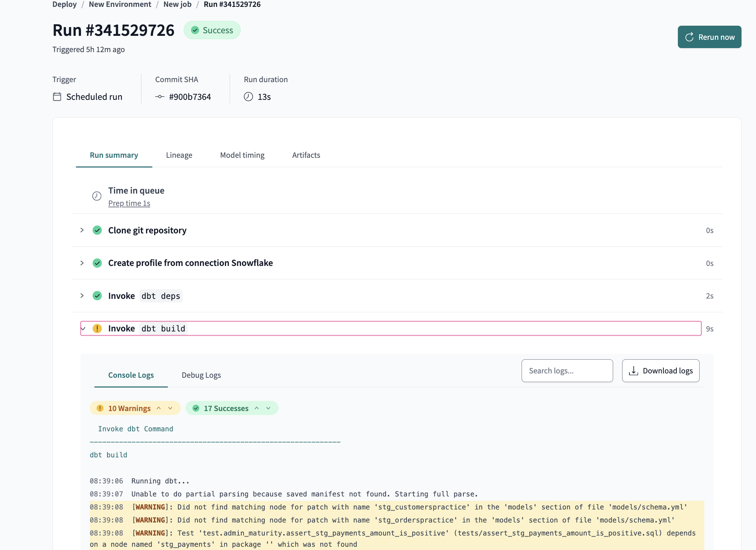Click the Search logs input field
The image size is (756, 550).
click(567, 371)
